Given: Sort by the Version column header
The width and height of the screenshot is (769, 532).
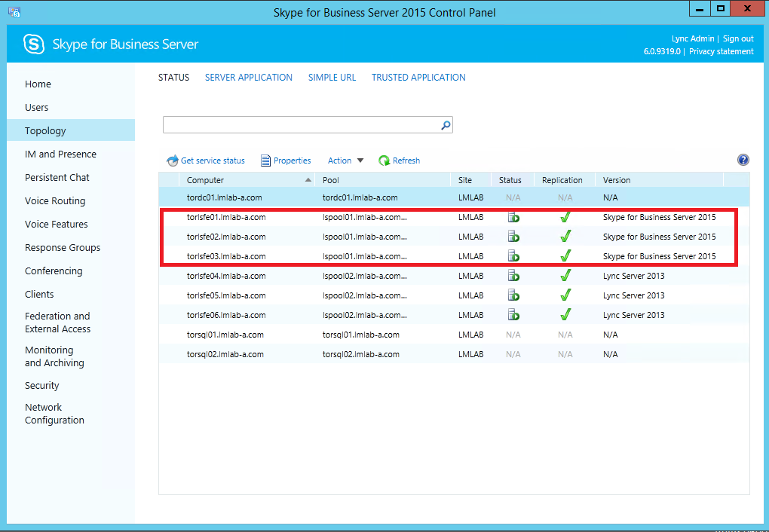Looking at the screenshot, I should [x=616, y=179].
